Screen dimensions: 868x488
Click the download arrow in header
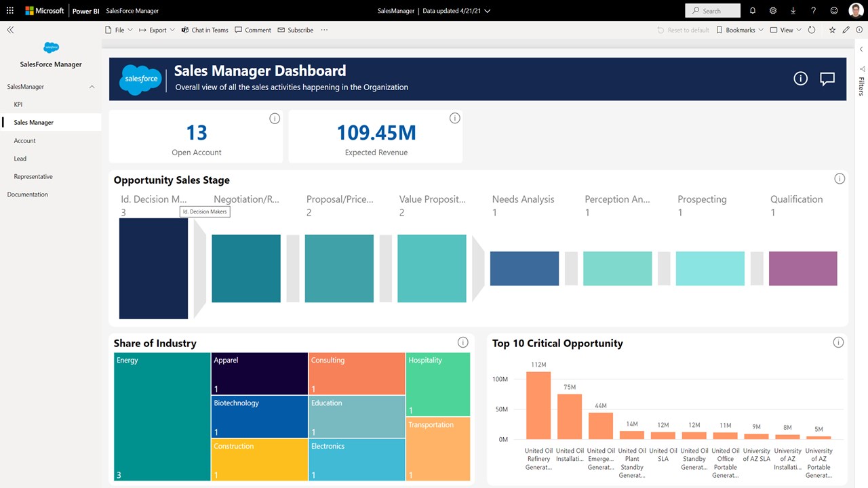(793, 11)
